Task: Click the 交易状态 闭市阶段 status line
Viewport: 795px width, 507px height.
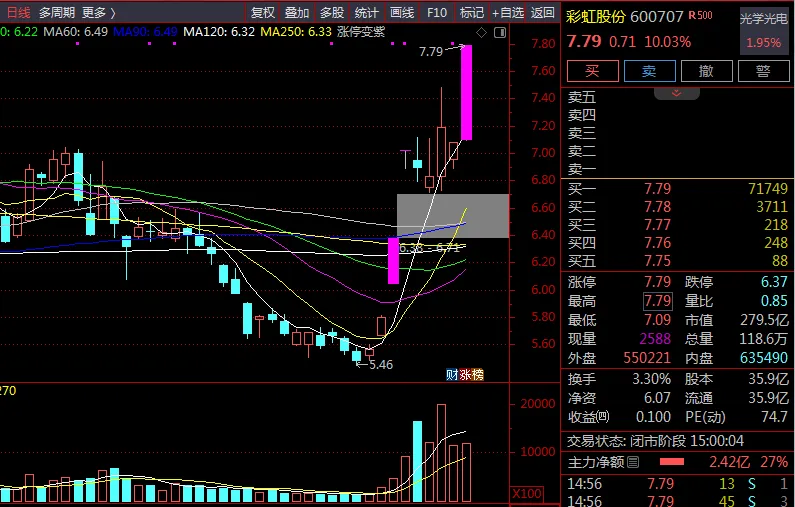Action: tap(655, 441)
